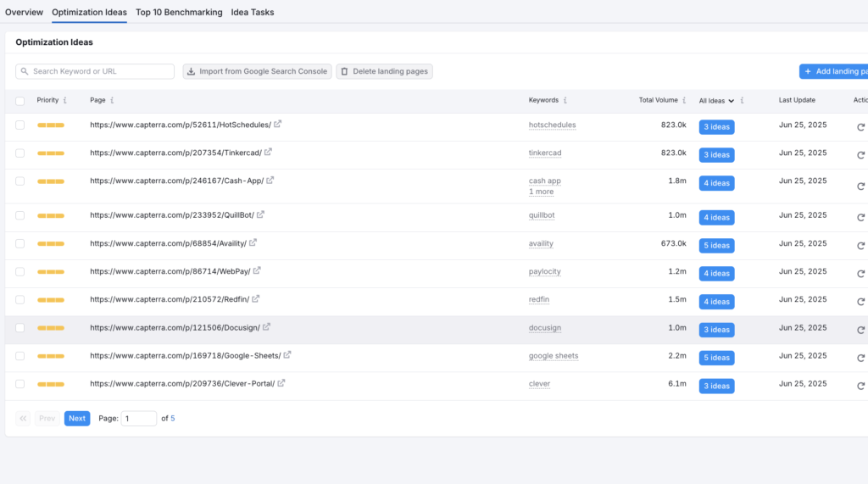This screenshot has width=868, height=484.
Task: Refresh ideas for the Cash-App row
Action: tap(861, 186)
